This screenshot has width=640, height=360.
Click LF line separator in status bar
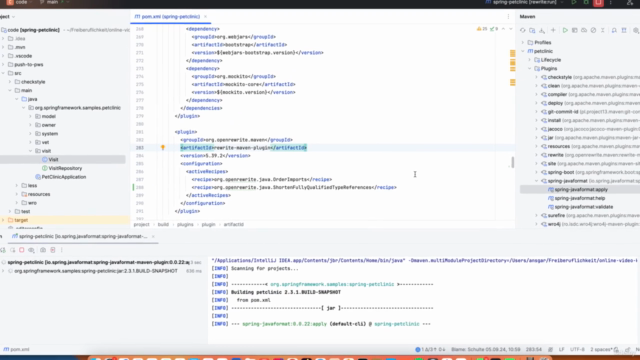561,349
